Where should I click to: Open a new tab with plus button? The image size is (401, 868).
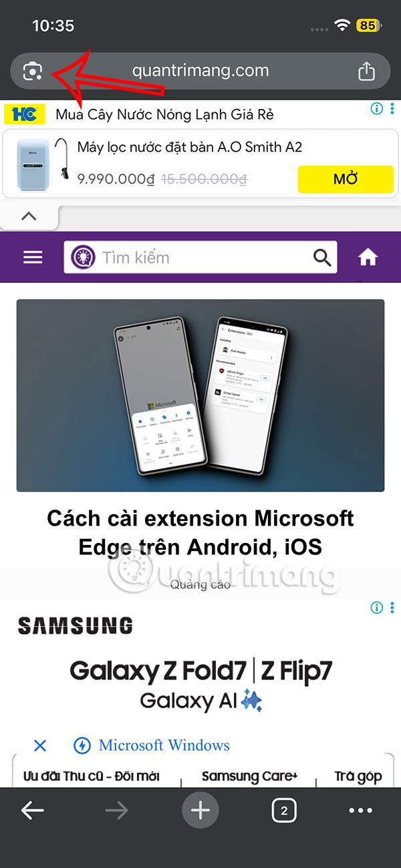(200, 810)
